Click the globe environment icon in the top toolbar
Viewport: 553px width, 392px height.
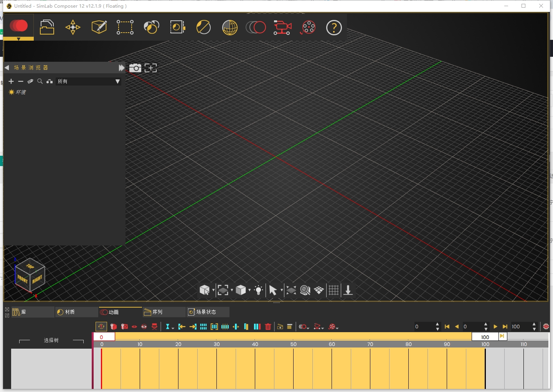229,28
